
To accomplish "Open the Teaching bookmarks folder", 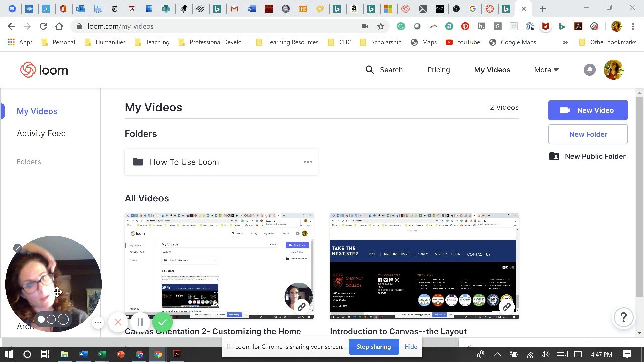I will (x=152, y=42).
